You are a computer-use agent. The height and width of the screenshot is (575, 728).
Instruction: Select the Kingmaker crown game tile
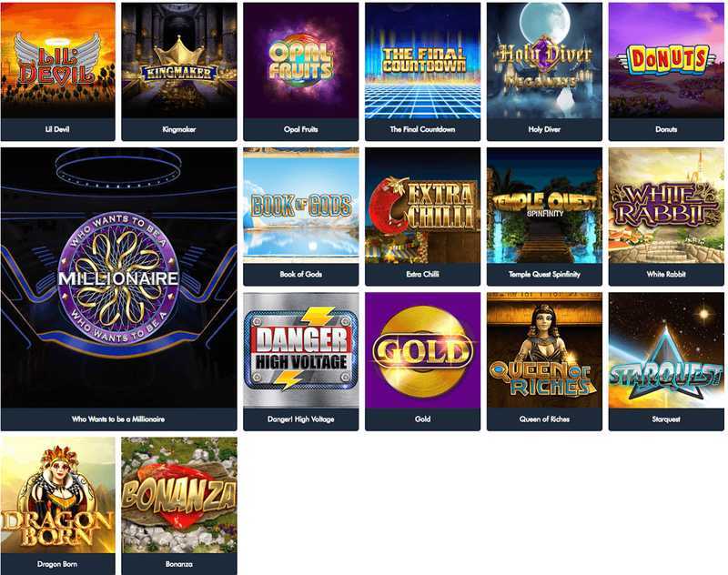tap(179, 60)
